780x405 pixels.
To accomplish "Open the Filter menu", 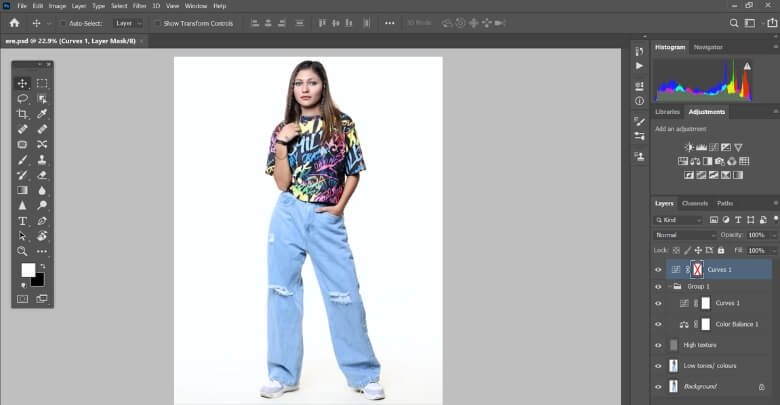I will 139,6.
